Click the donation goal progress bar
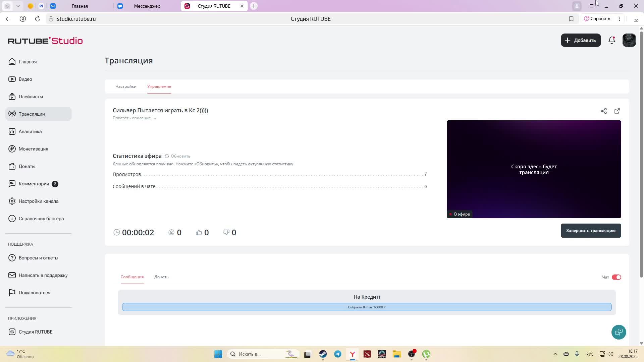 [367, 307]
